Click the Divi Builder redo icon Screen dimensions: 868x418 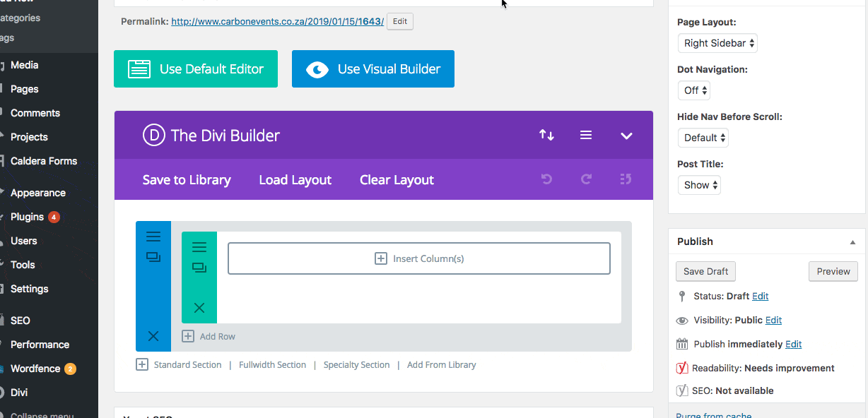click(x=586, y=179)
